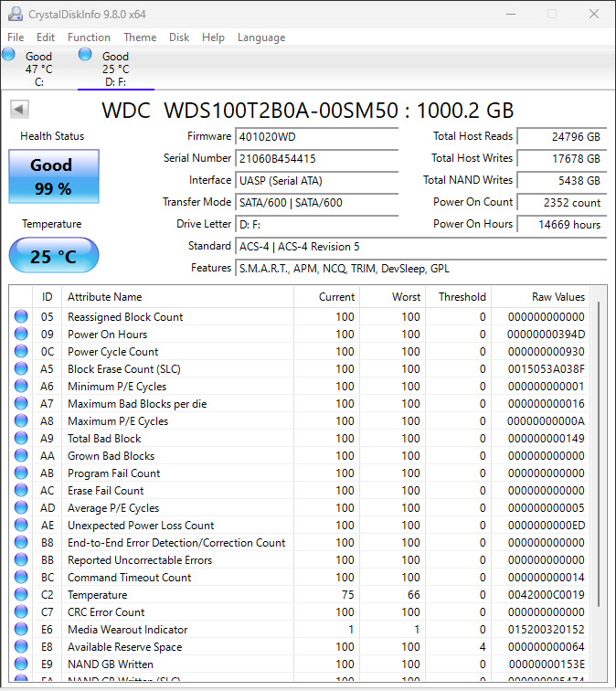This screenshot has width=616, height=691.
Task: Click the Threshold column header
Action: click(x=458, y=296)
